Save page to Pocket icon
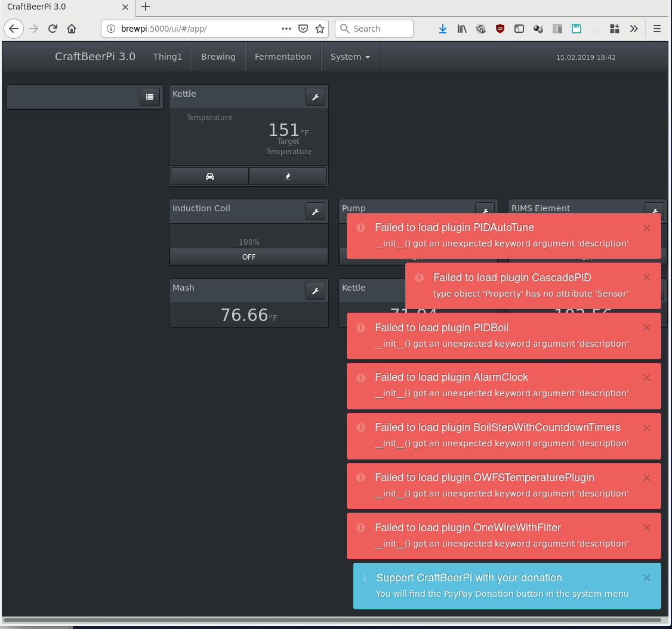 303,29
